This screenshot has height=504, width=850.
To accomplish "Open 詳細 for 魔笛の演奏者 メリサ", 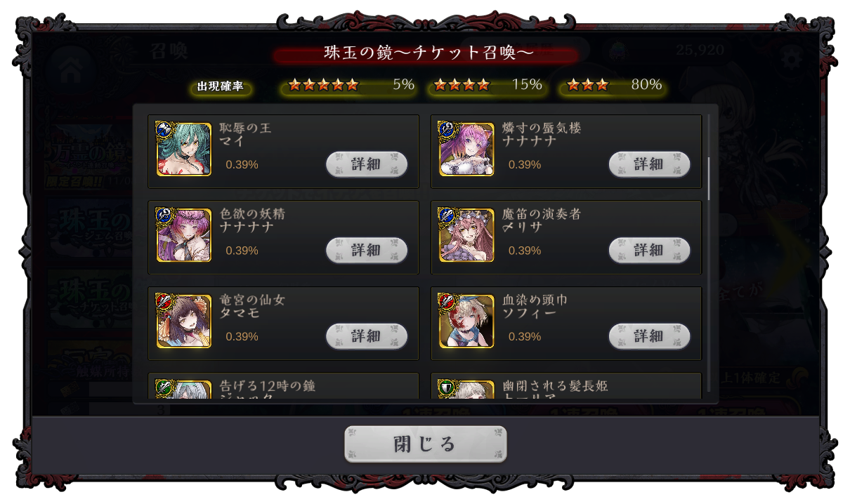I will click(649, 250).
